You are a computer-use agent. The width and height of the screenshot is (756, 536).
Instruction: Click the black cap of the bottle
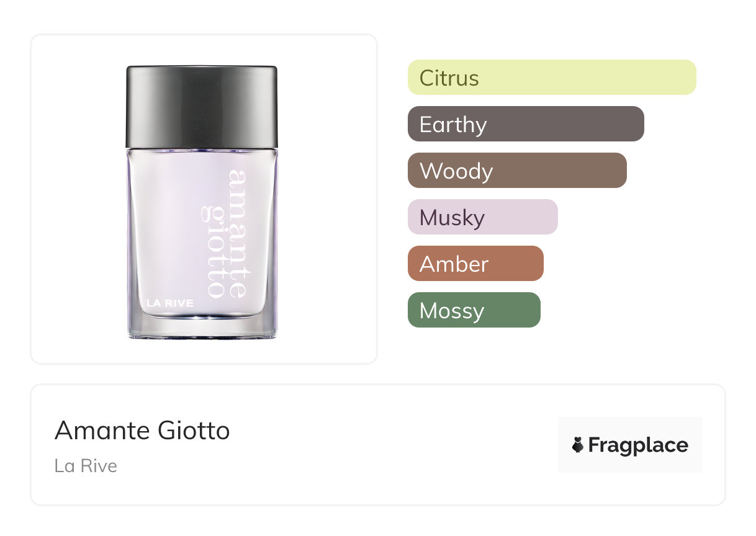(202, 107)
